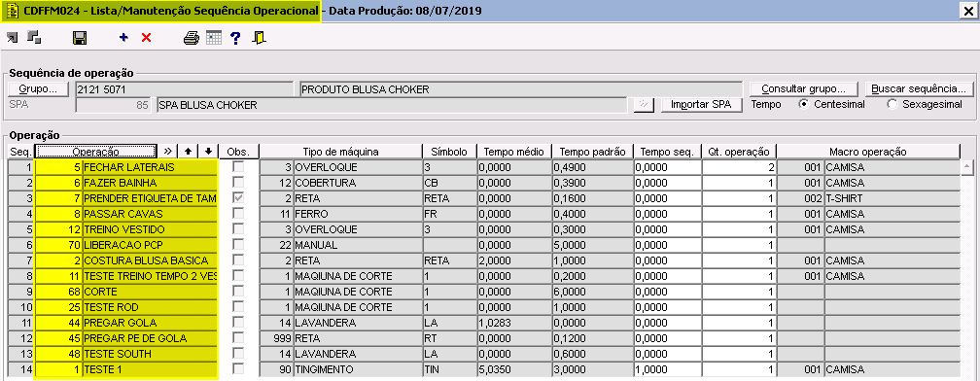
Task: Open the calendar grid icon
Action: tap(214, 38)
